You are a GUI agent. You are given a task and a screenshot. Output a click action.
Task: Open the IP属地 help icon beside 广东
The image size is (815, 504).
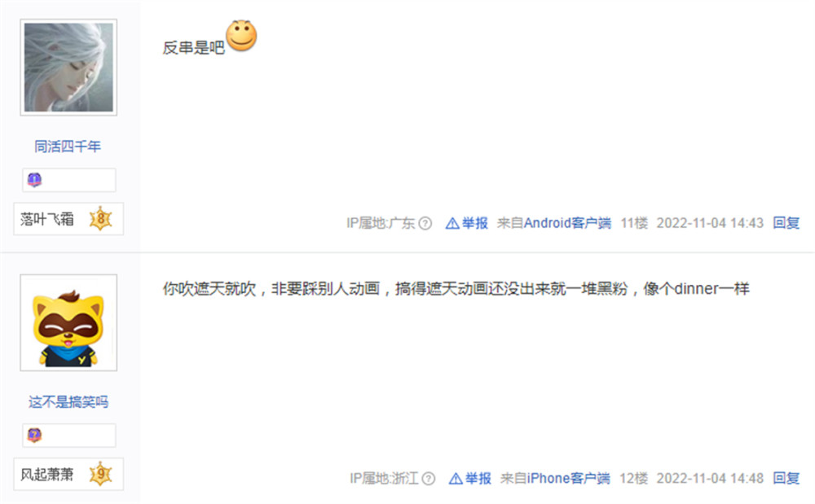425,223
